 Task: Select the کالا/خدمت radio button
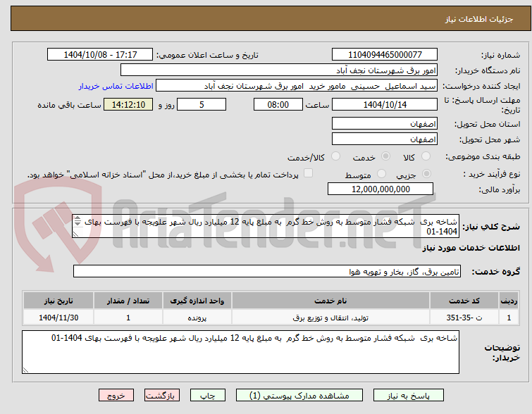point(335,156)
